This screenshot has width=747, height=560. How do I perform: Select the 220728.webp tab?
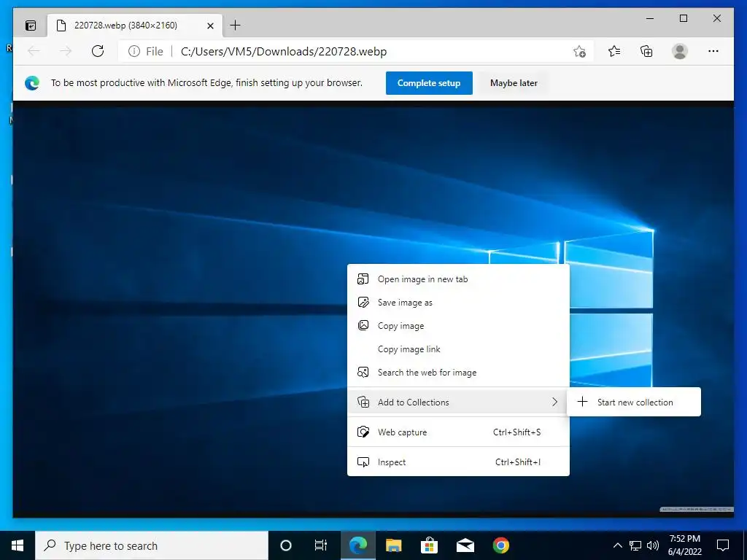point(135,26)
